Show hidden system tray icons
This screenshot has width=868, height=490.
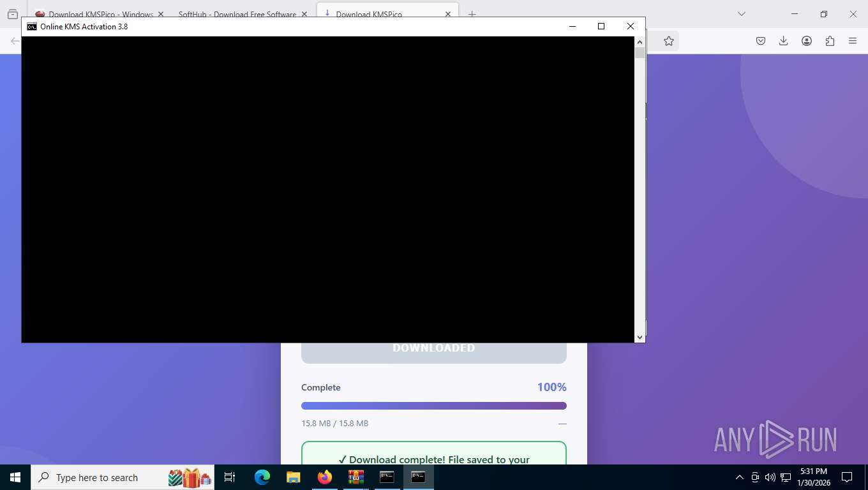(x=740, y=477)
